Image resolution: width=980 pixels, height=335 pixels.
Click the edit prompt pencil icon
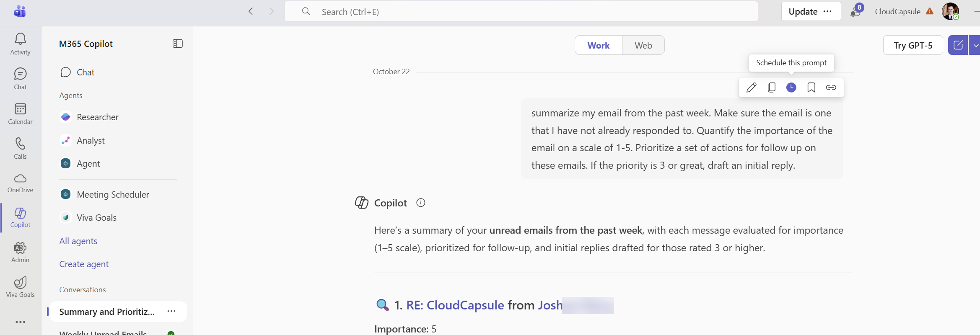tap(751, 88)
